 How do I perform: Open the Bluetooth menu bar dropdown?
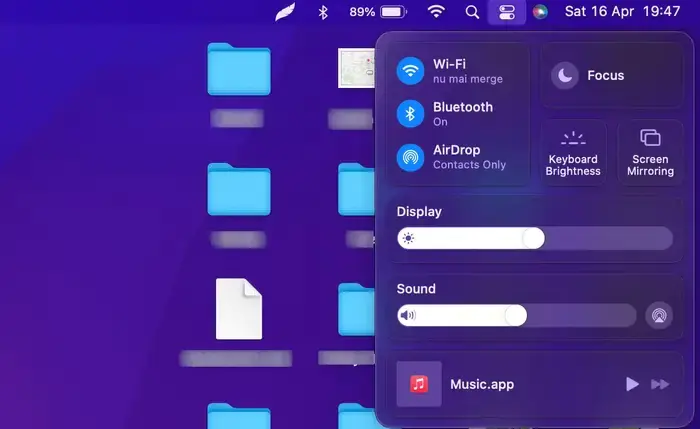(x=323, y=12)
